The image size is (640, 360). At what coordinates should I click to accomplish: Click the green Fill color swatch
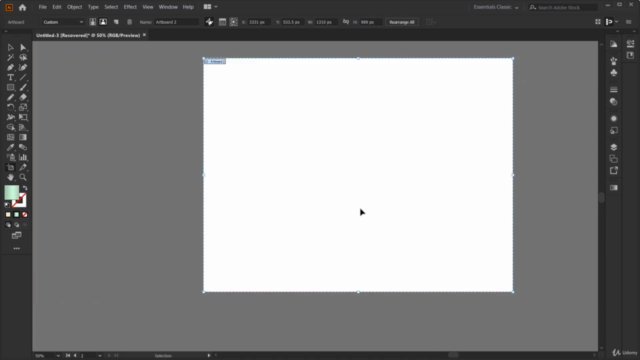(11, 192)
